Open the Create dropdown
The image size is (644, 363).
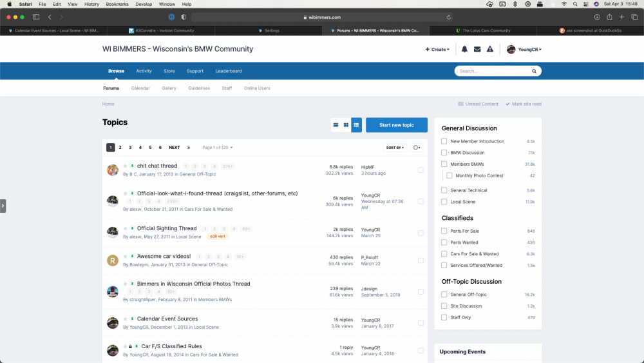[x=437, y=50]
